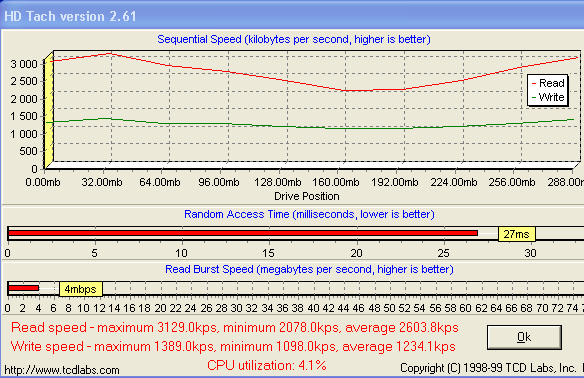Screen dimensions: 584x378
Task: Click the 96.00mb x-axis label
Action: [x=219, y=182]
